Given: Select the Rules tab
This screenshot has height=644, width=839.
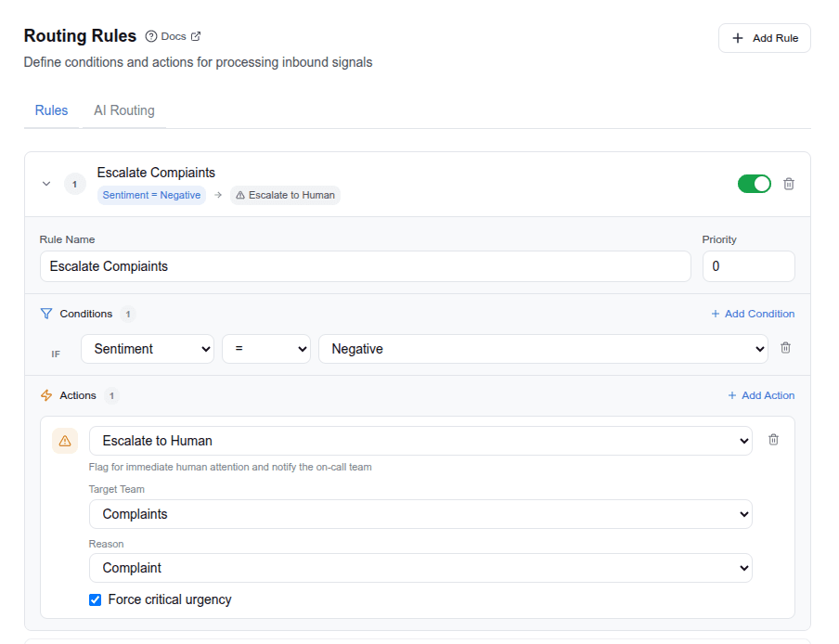Looking at the screenshot, I should (51, 110).
